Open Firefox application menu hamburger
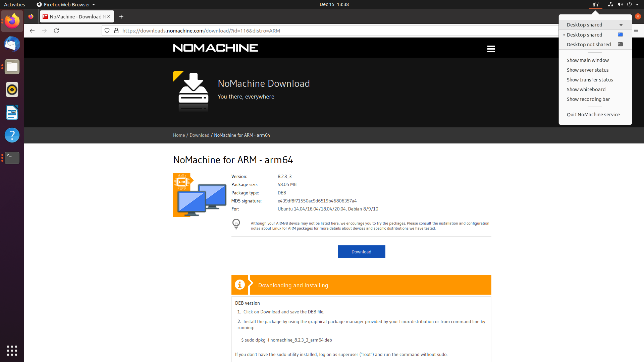This screenshot has width=644, height=362. 636,31
